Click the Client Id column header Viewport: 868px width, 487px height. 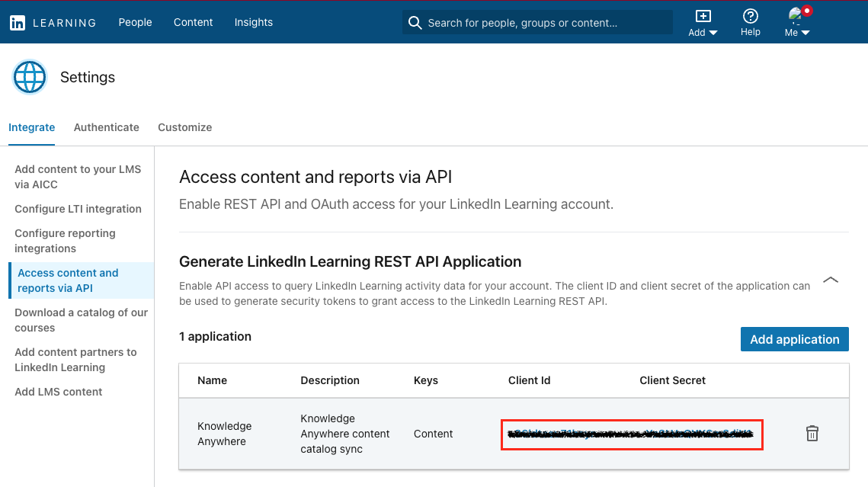tap(529, 380)
